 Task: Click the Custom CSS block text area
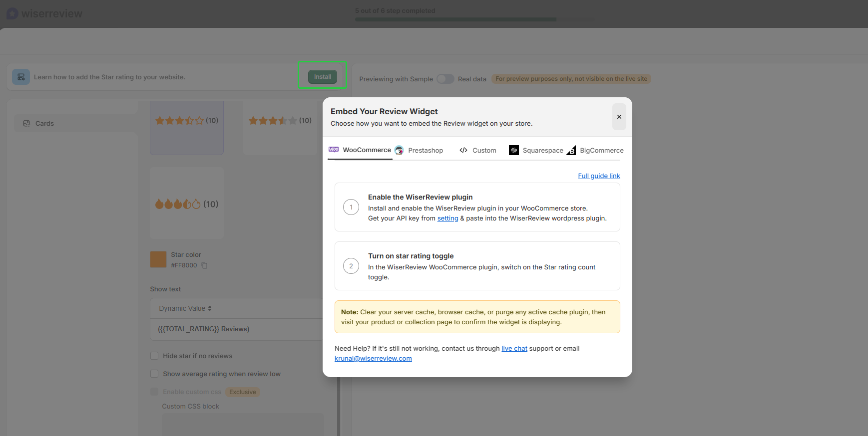[243, 425]
